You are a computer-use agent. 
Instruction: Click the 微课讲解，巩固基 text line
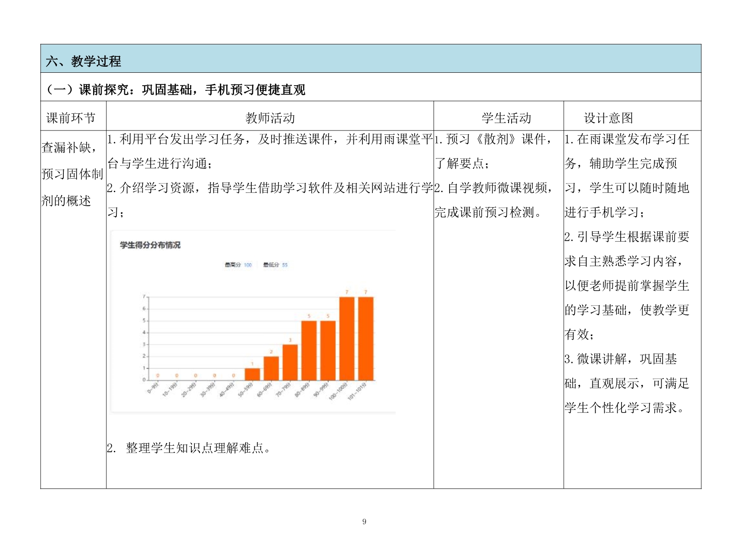[621, 359]
